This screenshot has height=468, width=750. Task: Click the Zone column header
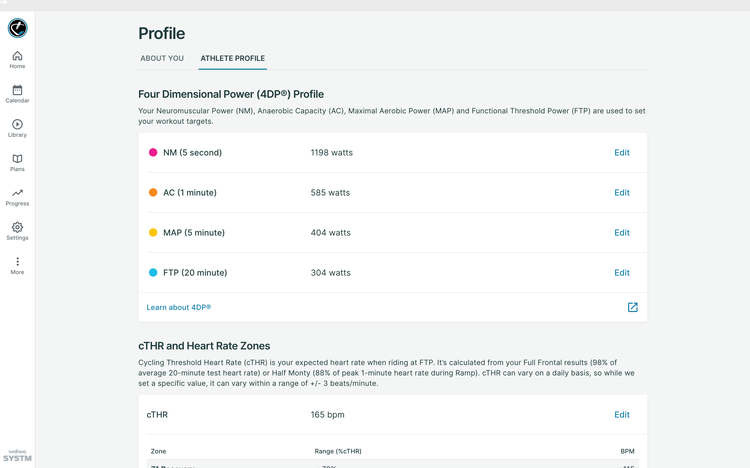[x=158, y=451]
